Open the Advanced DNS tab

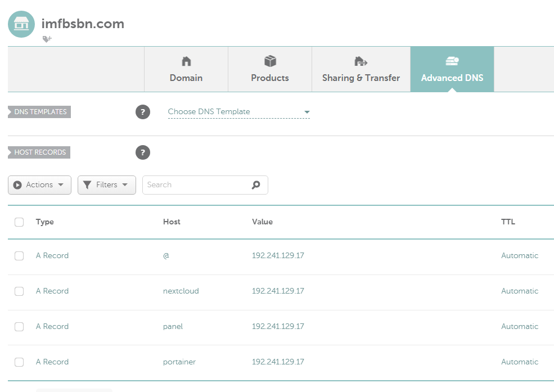pyautogui.click(x=452, y=70)
